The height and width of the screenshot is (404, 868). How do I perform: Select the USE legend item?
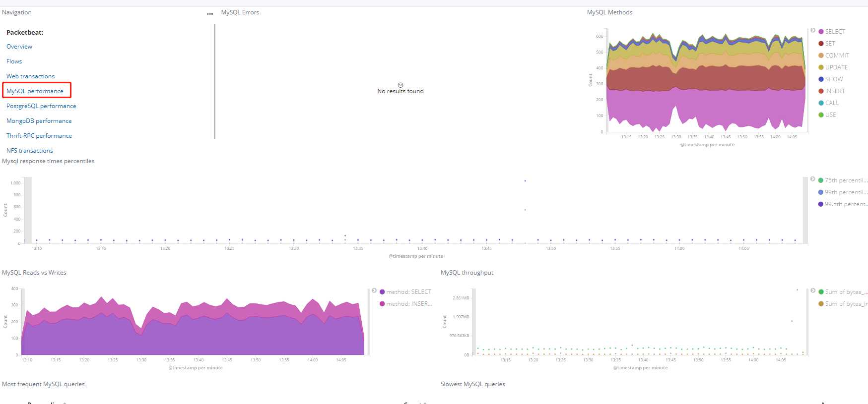click(x=827, y=115)
